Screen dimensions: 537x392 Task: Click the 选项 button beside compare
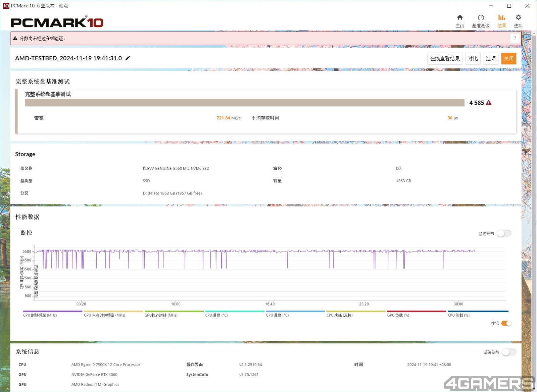(x=491, y=59)
